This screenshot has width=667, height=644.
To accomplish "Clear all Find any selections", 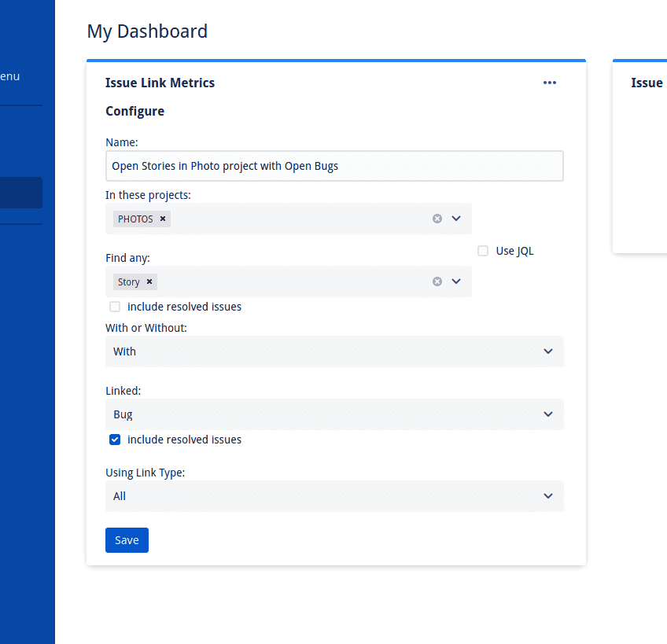I will click(x=437, y=282).
